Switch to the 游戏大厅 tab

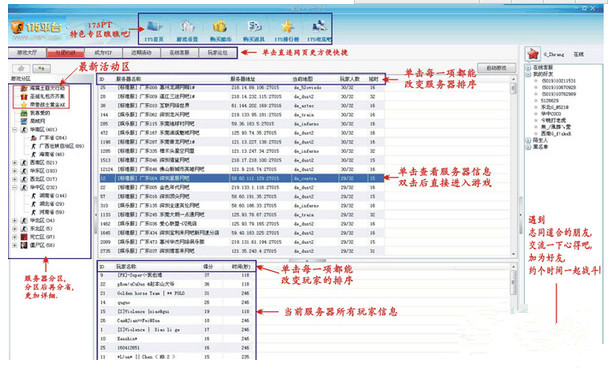click(27, 53)
